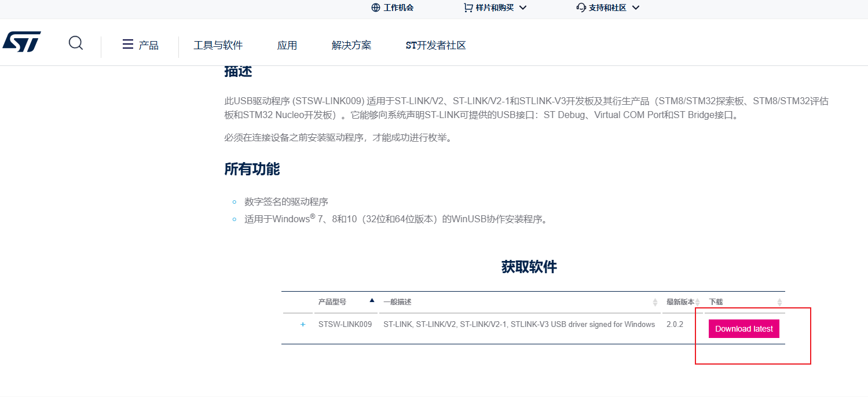
Task: Sort by 下载 column arrows
Action: click(779, 302)
